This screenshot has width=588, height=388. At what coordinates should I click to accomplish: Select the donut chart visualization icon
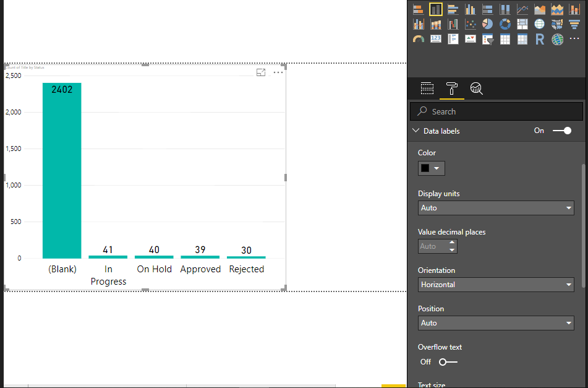pos(505,24)
